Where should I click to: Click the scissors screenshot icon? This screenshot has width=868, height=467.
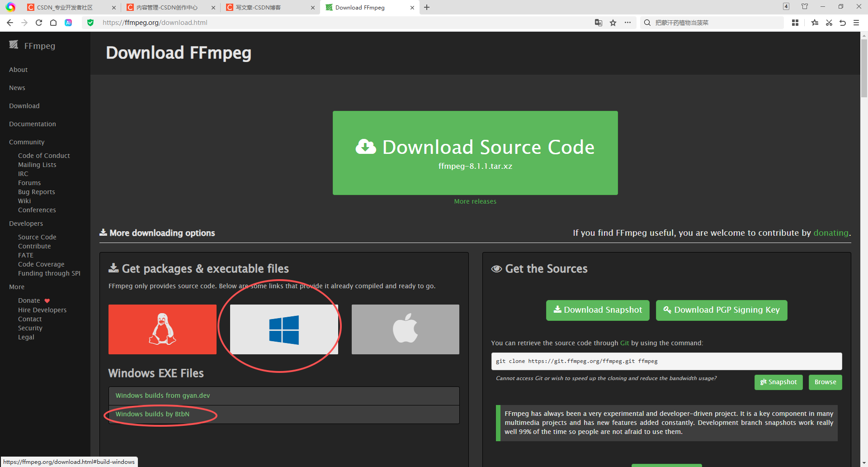pos(829,23)
